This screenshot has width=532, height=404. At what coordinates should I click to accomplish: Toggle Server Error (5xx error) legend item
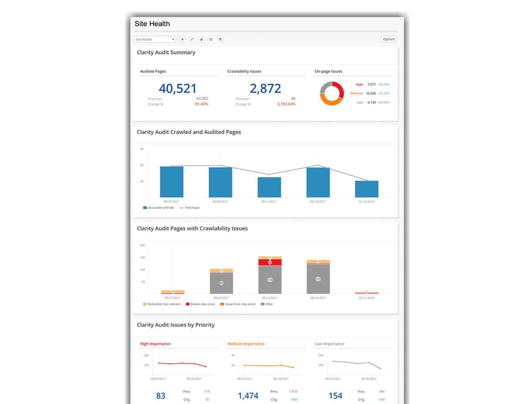click(x=238, y=304)
